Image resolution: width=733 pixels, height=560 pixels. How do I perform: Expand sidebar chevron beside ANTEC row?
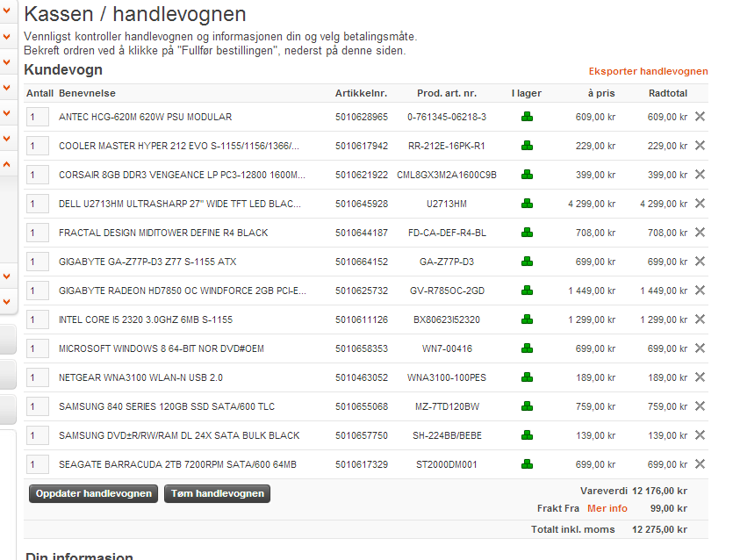click(x=6, y=113)
